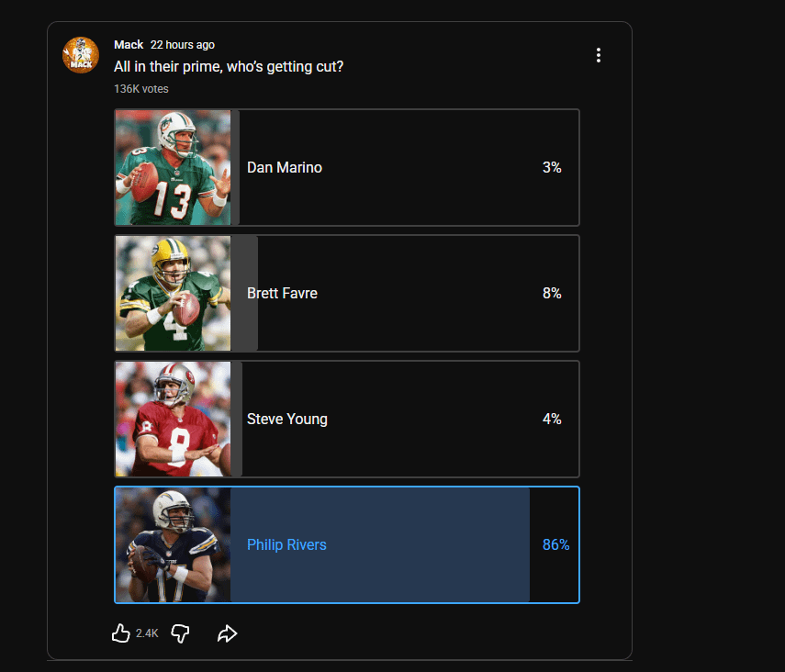Open the three-dot post options menu

tap(599, 55)
